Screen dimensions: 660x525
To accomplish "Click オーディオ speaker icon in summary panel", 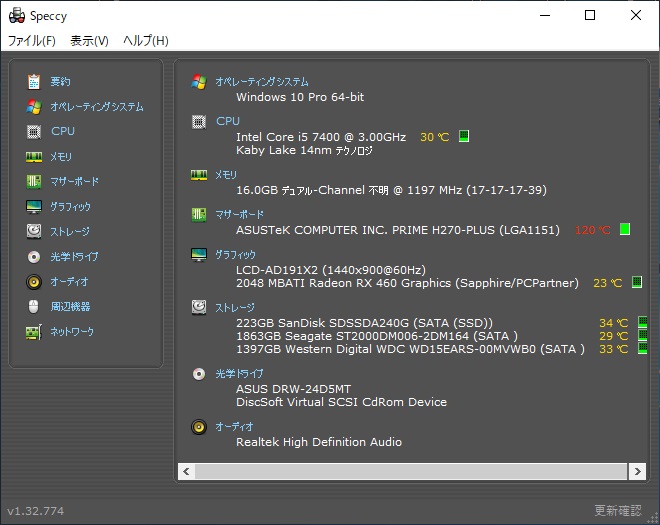I will [x=199, y=427].
